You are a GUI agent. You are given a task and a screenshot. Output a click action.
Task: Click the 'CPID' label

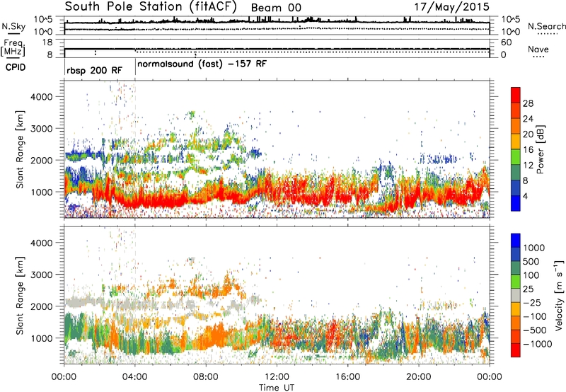[x=16, y=67]
